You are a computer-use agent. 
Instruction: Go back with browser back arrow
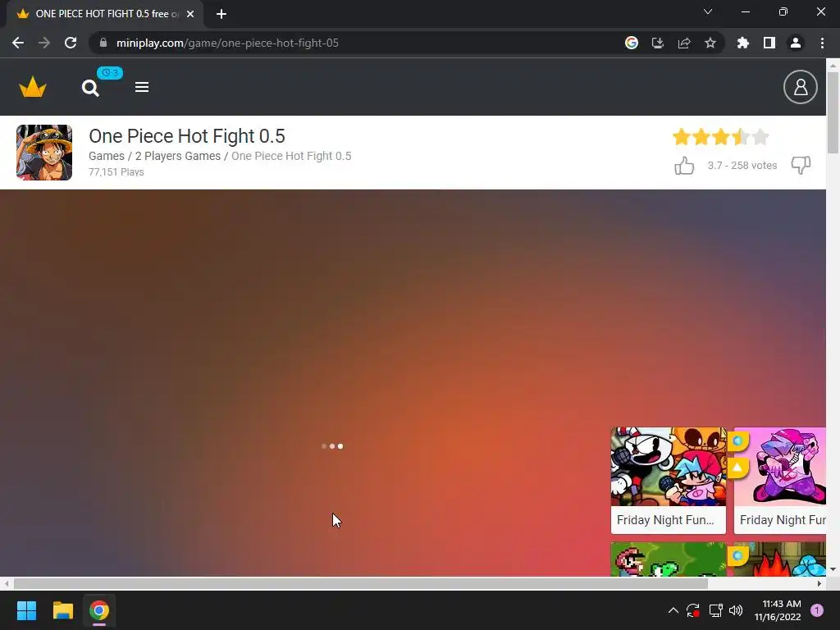coord(18,43)
